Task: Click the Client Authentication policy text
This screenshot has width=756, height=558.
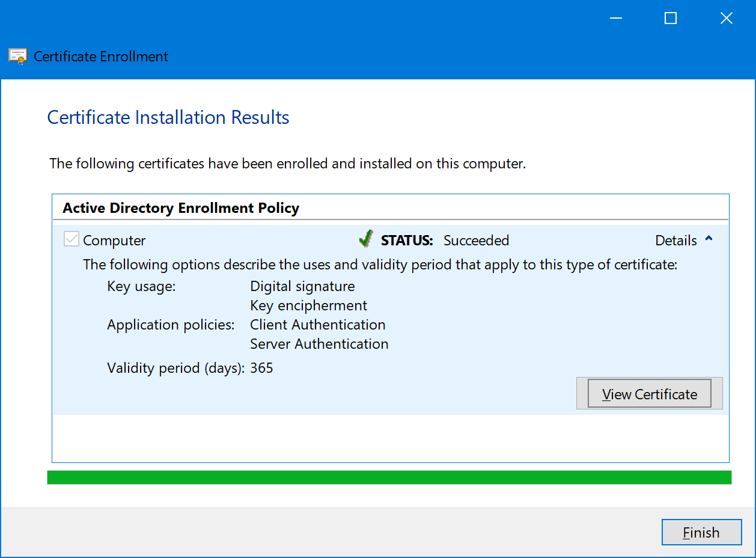Action: tap(318, 325)
